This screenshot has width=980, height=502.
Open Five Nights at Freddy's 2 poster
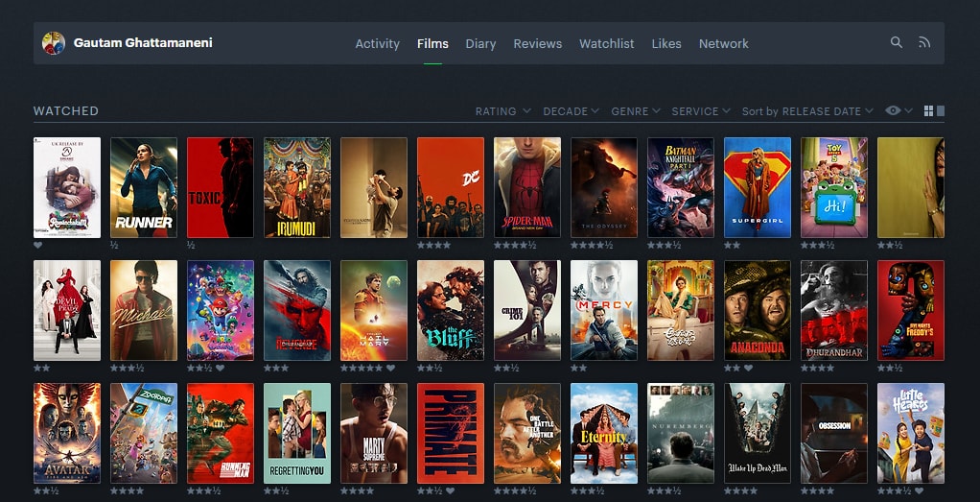pyautogui.click(x=911, y=310)
